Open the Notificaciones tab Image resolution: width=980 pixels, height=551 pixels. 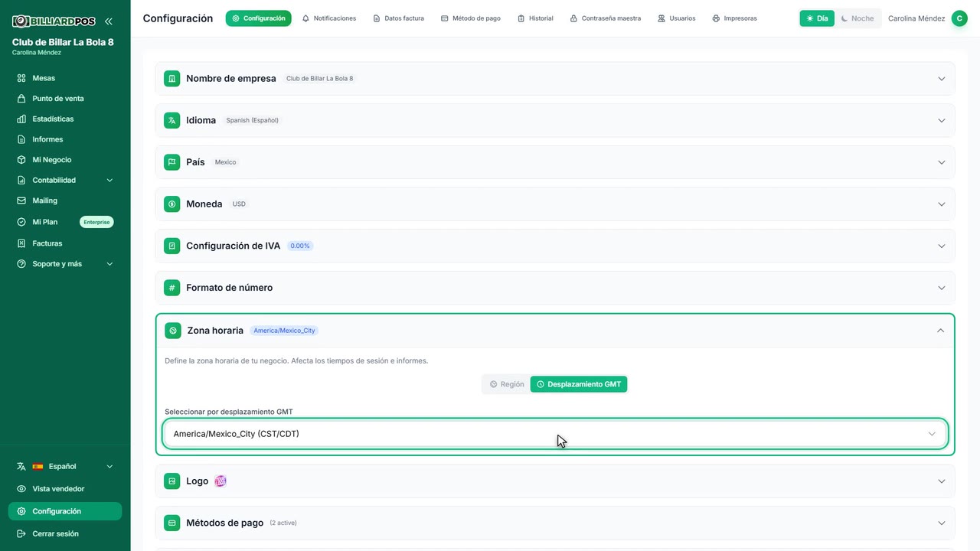[x=328, y=18]
